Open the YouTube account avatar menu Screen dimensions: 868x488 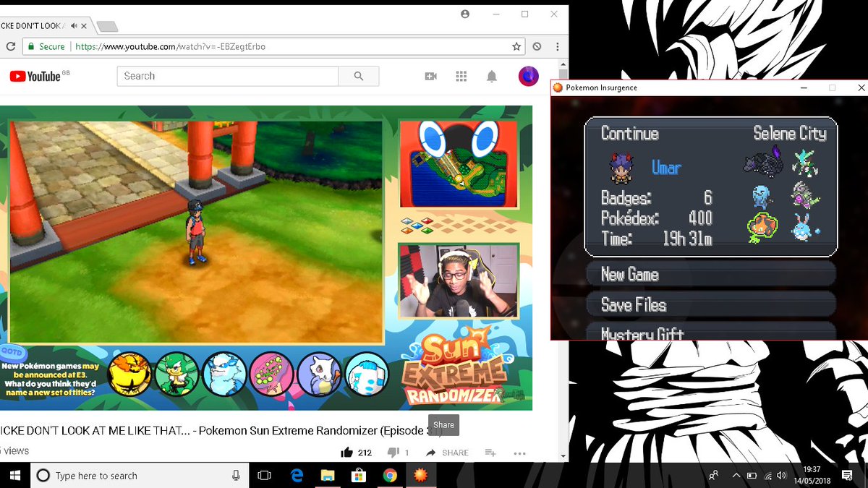point(529,76)
